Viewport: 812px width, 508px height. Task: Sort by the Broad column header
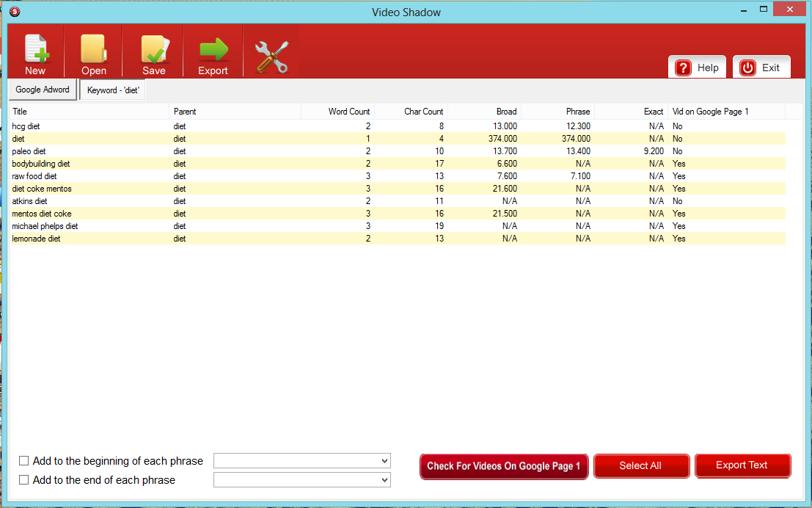[x=485, y=112]
